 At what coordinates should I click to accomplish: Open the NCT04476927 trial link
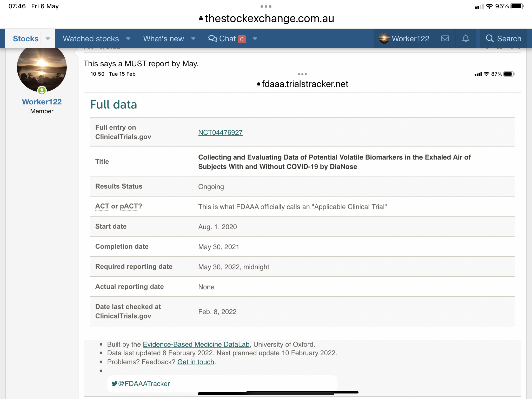pos(220,132)
